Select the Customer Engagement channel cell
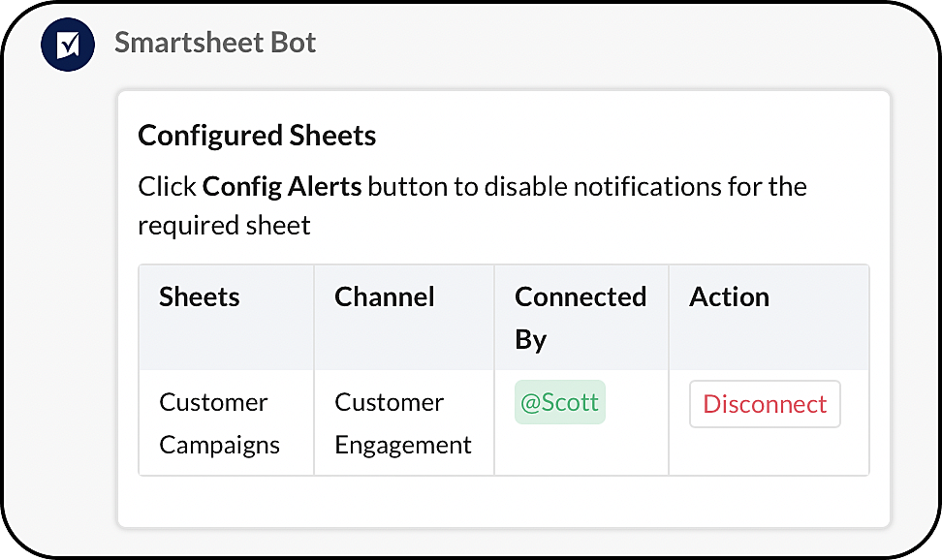Viewport: 942px width, 560px height. click(402, 423)
